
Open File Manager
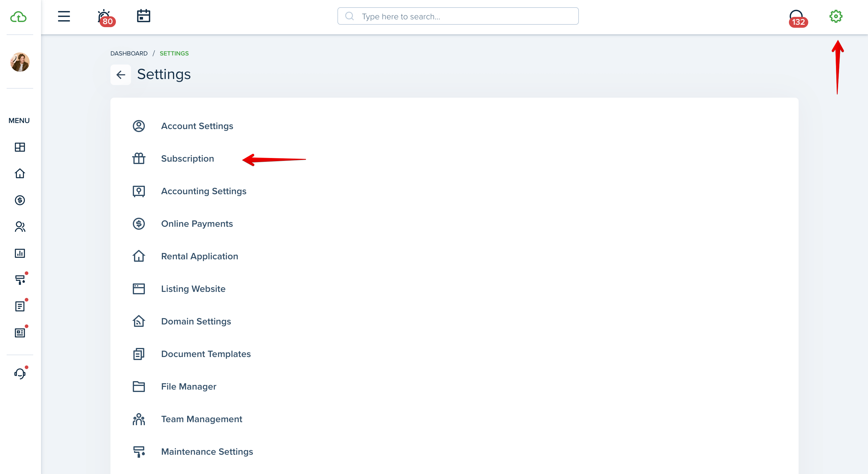pyautogui.click(x=189, y=387)
